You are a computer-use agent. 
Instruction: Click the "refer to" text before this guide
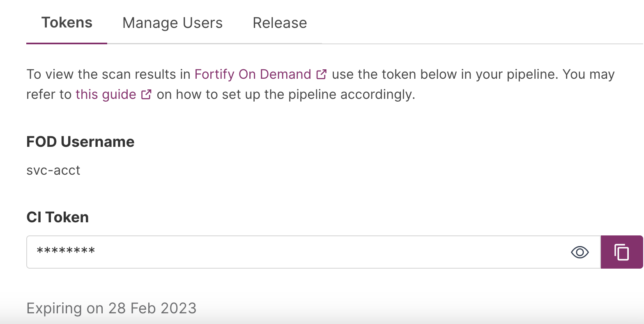[49, 95]
